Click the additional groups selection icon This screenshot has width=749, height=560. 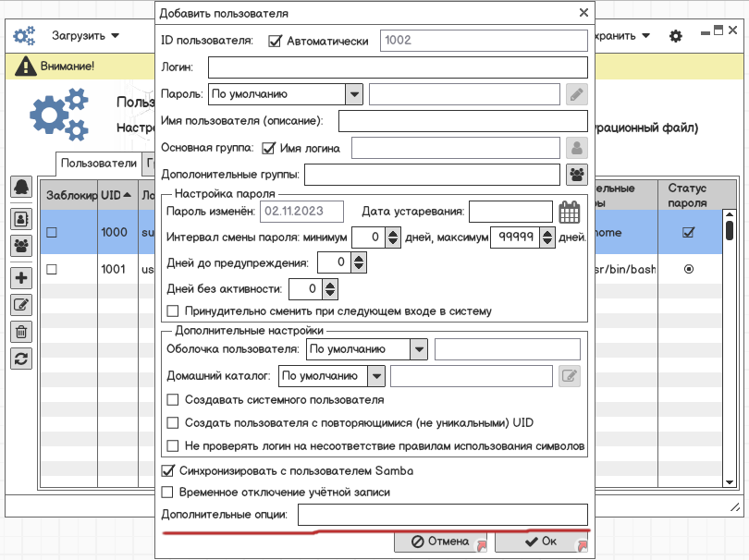577,175
